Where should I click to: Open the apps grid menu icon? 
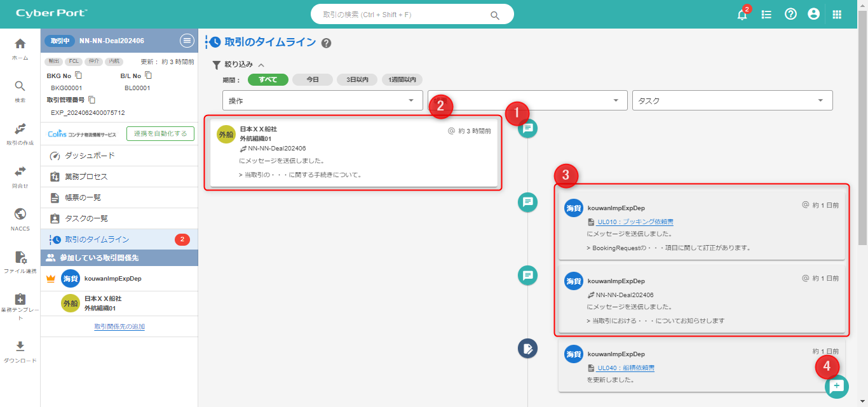click(837, 14)
